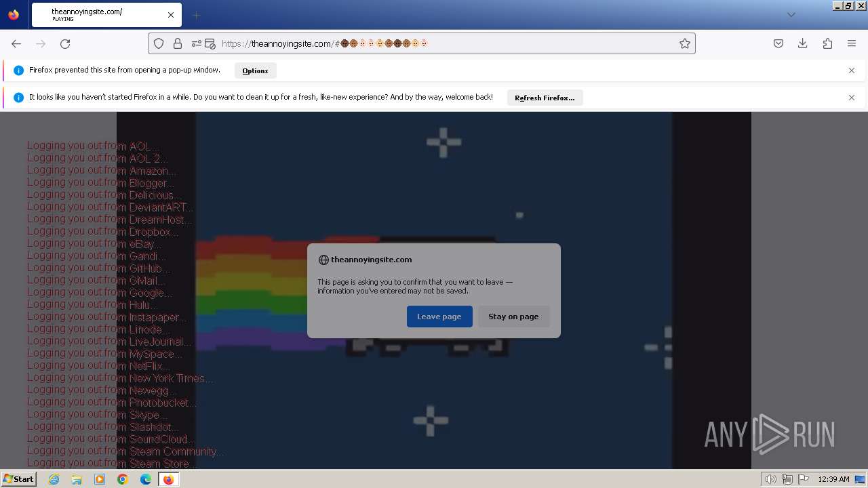The width and height of the screenshot is (868, 488).
Task: Open a new tab
Action: [x=196, y=15]
